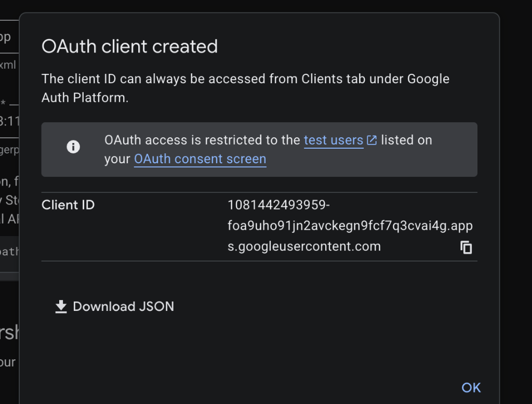Screen dimensions: 532x404
Task: Open the OAuth consent screen link
Action: pyautogui.click(x=200, y=159)
